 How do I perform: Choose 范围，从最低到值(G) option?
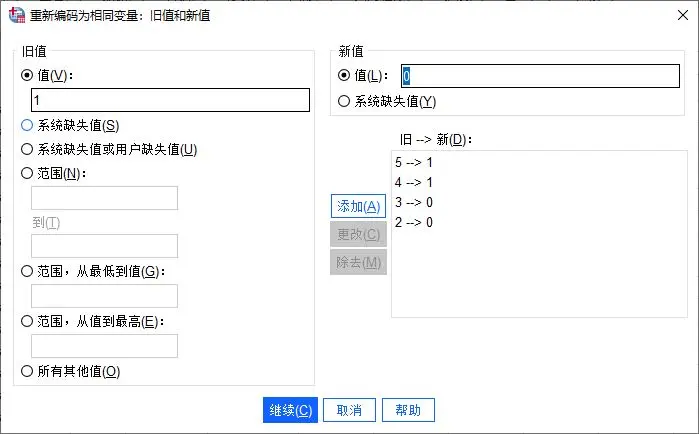click(27, 271)
